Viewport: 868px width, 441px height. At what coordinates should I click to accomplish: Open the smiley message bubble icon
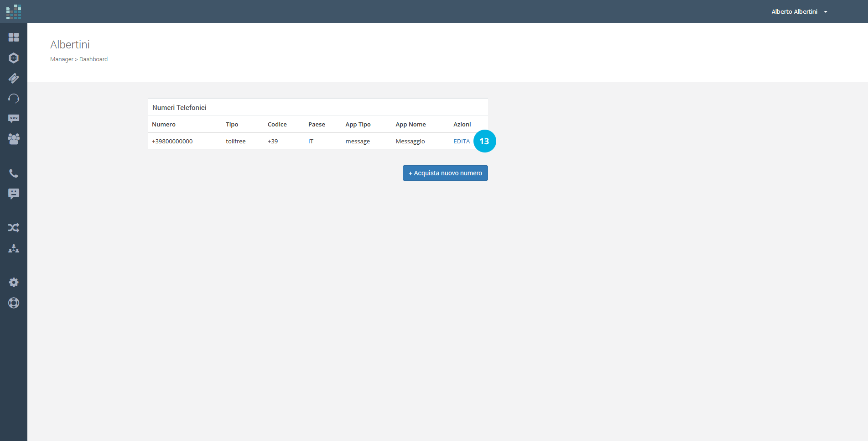tap(14, 194)
